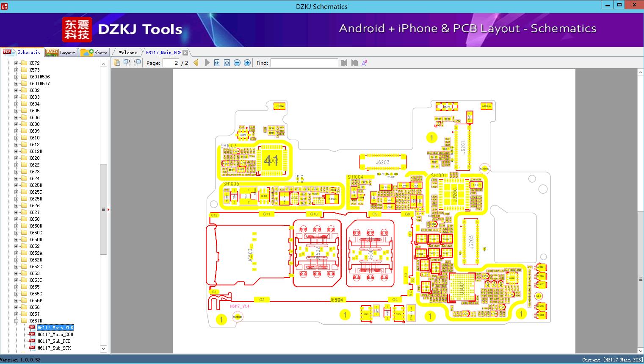
Task: Click the copy page icon in toolbar
Action: [x=116, y=63]
